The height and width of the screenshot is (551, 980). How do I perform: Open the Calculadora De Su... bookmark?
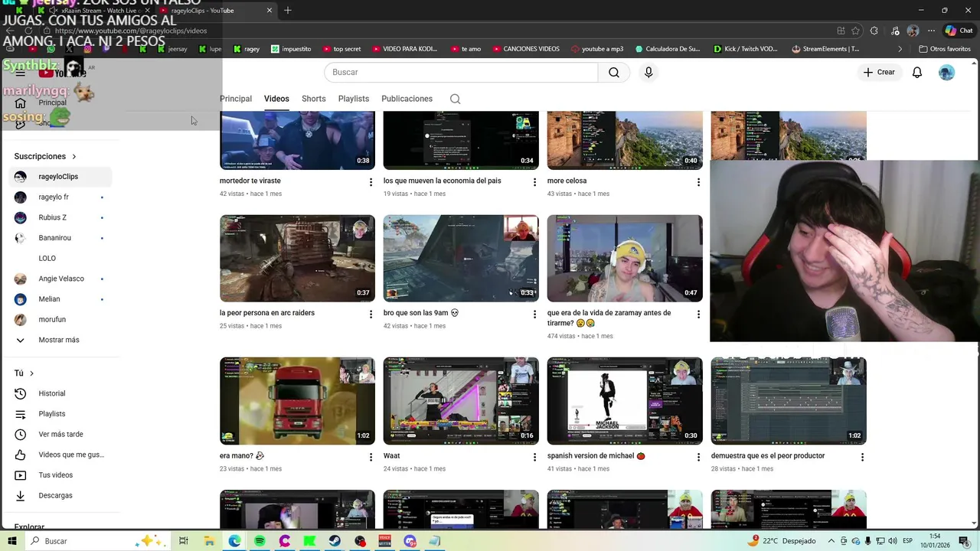[x=668, y=49]
